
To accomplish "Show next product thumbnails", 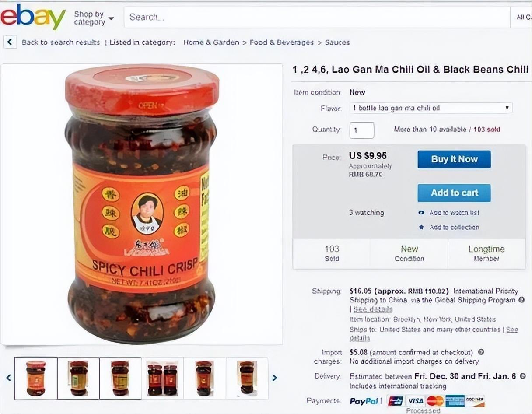I will tap(274, 378).
